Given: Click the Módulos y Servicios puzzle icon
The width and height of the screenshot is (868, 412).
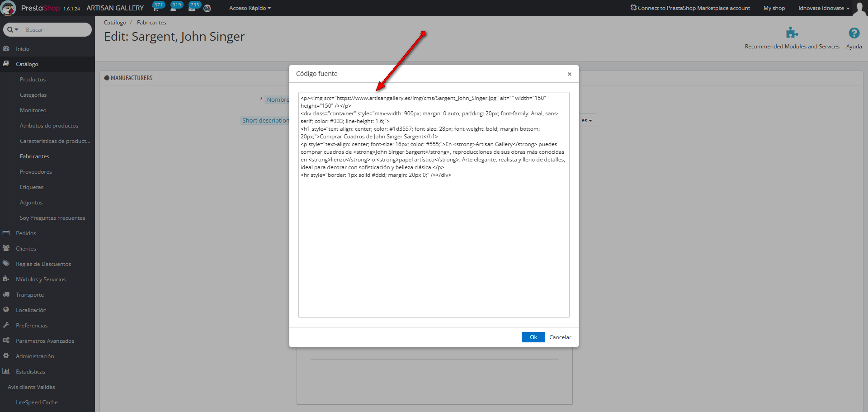Looking at the screenshot, I should coord(6,279).
